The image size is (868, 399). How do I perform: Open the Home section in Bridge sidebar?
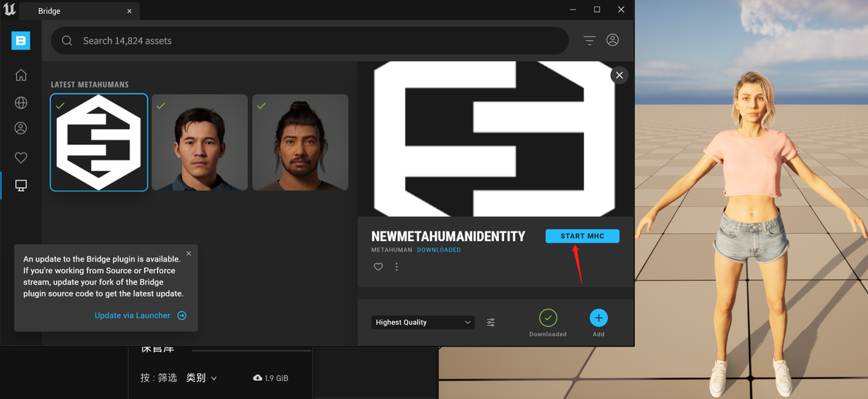click(x=21, y=75)
